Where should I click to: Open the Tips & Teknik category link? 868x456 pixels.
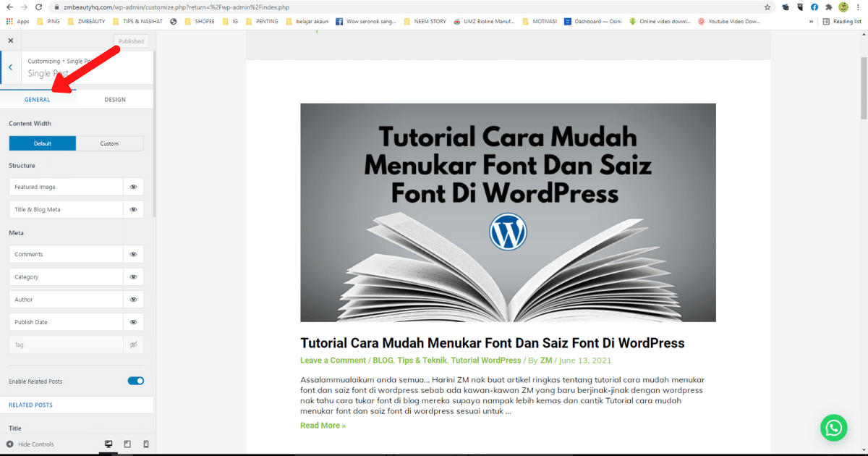pyautogui.click(x=422, y=360)
